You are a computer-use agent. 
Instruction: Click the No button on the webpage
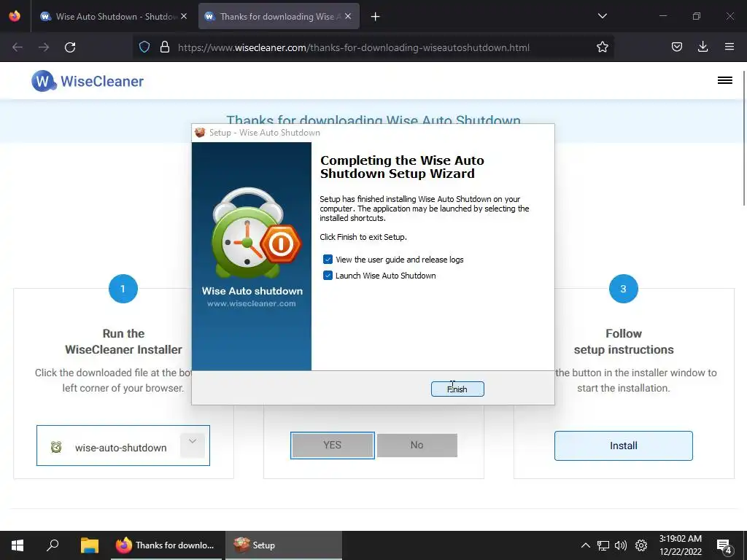point(417,446)
